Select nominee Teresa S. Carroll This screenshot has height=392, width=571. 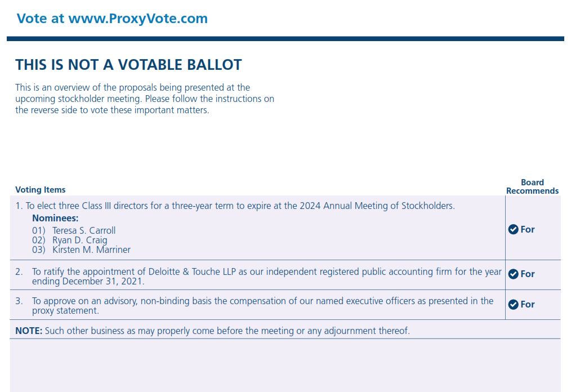(83, 230)
